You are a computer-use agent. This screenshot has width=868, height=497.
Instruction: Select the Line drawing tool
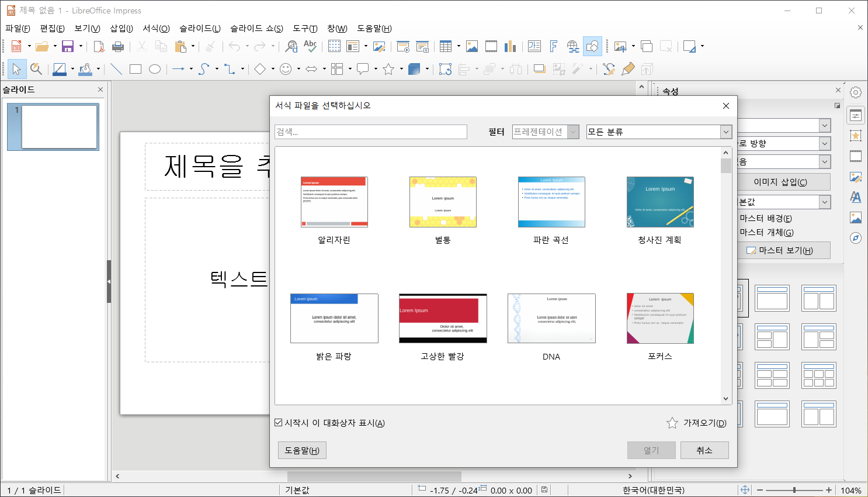pos(116,69)
